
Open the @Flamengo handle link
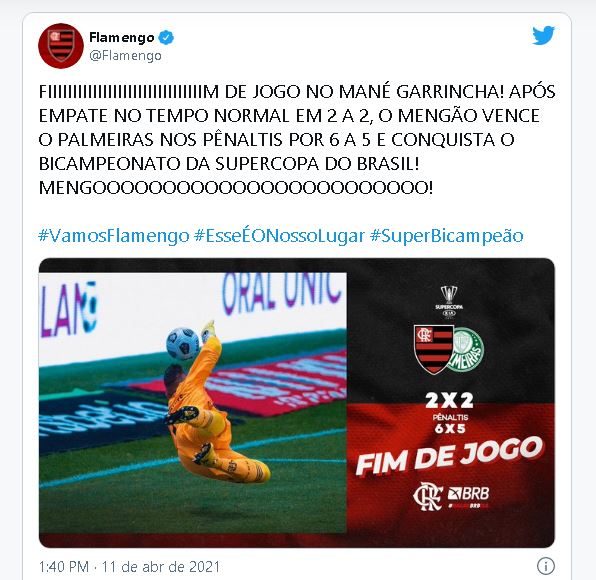125,56
